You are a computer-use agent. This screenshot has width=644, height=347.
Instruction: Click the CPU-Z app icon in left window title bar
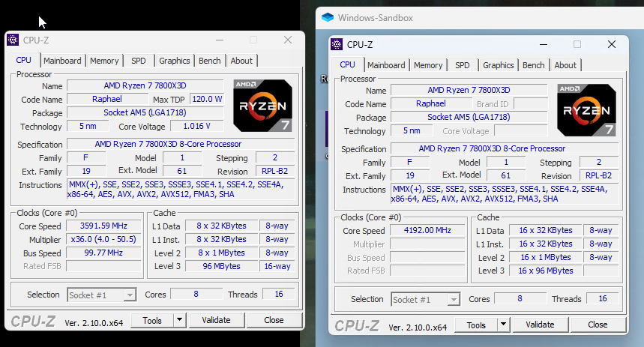[13, 40]
